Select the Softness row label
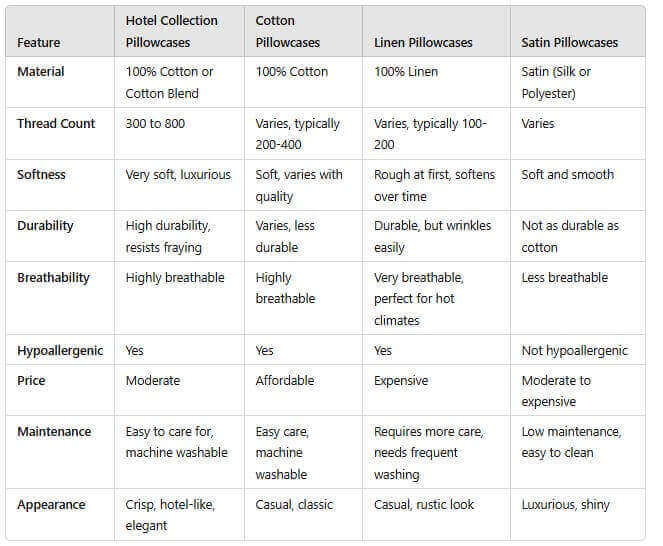Viewport: 663px width, 546px height. [41, 174]
